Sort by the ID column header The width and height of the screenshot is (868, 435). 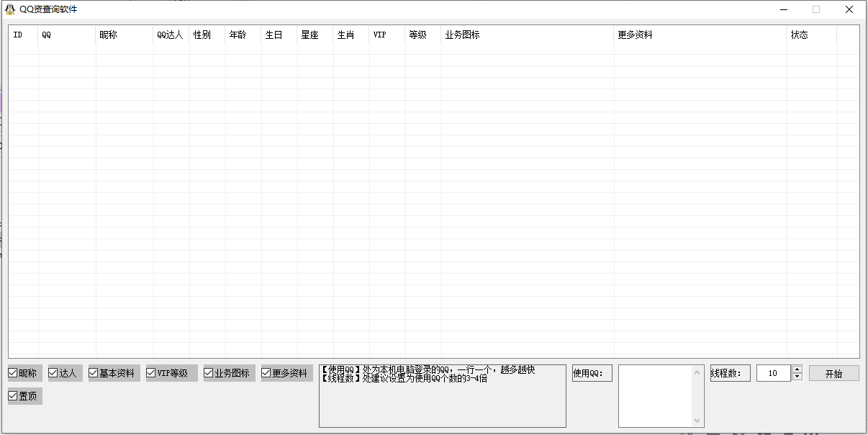[x=24, y=35]
